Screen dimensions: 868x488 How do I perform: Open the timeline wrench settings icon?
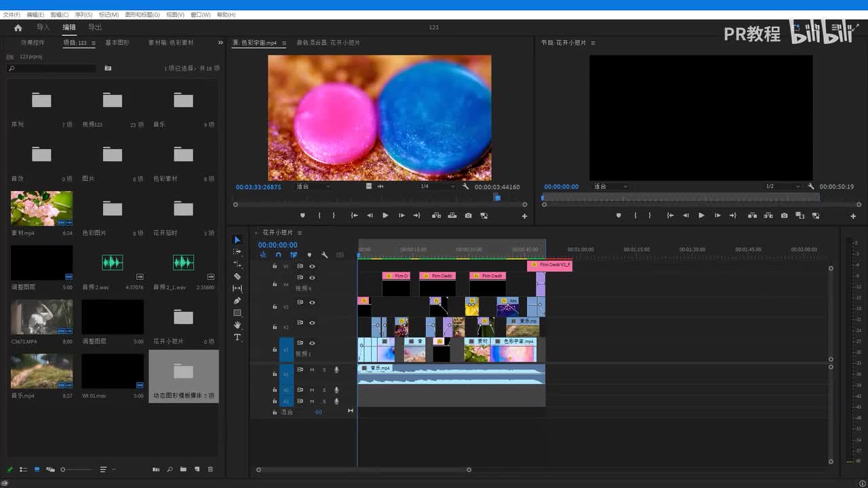click(x=324, y=256)
